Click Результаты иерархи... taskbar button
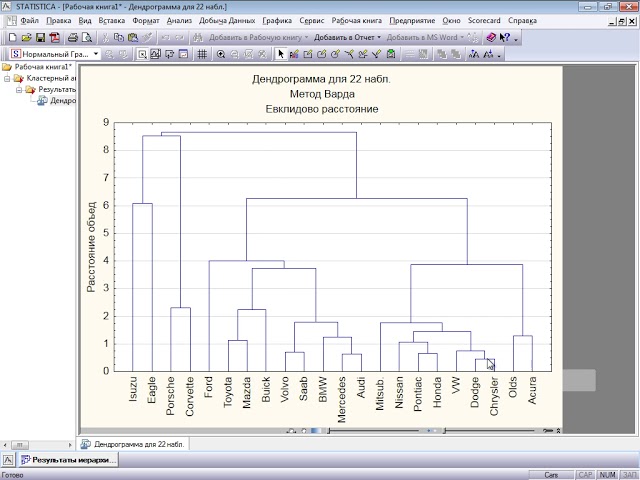640x480 pixels. pos(69,460)
